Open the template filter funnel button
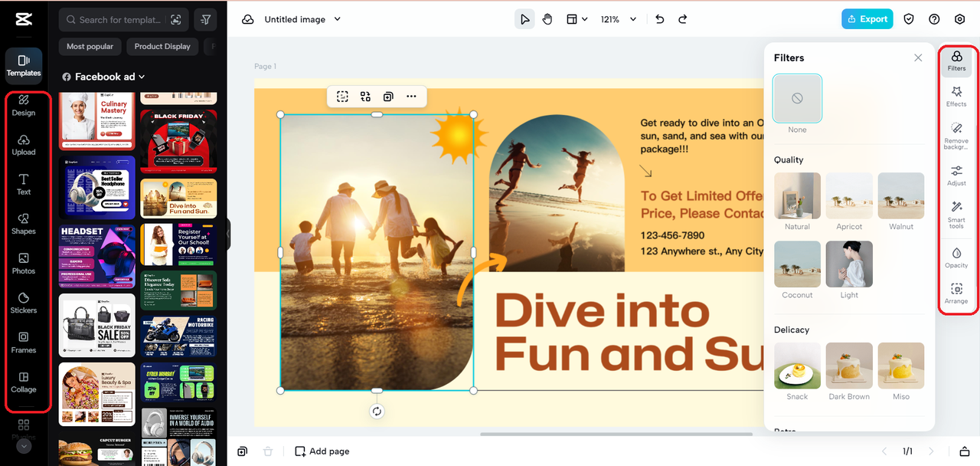This screenshot has width=980, height=466. (x=205, y=20)
